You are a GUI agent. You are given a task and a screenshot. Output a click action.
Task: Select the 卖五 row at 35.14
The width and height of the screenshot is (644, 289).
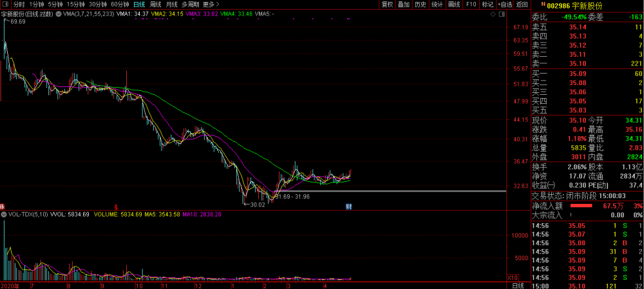click(587, 27)
